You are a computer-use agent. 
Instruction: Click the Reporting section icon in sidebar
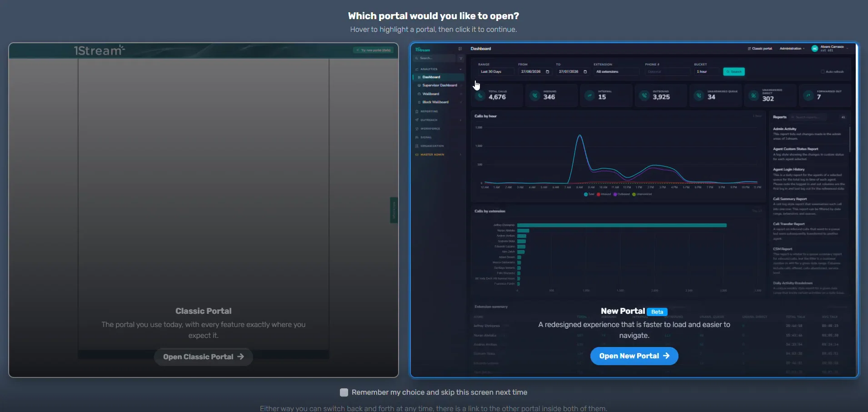point(417,111)
